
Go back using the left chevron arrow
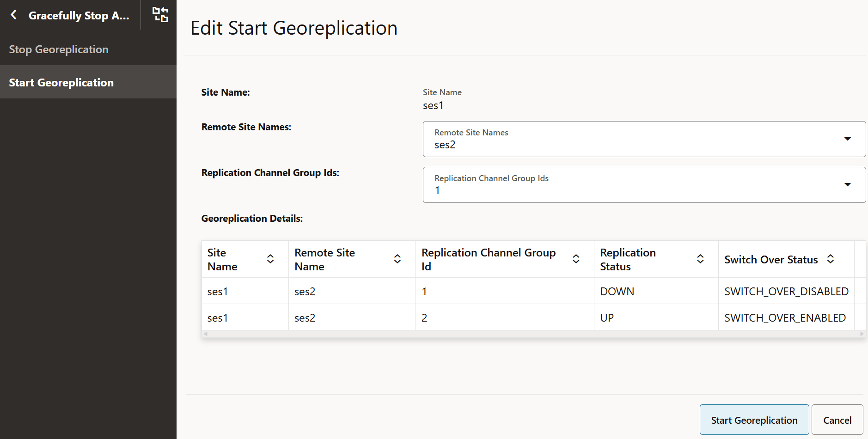pos(14,15)
